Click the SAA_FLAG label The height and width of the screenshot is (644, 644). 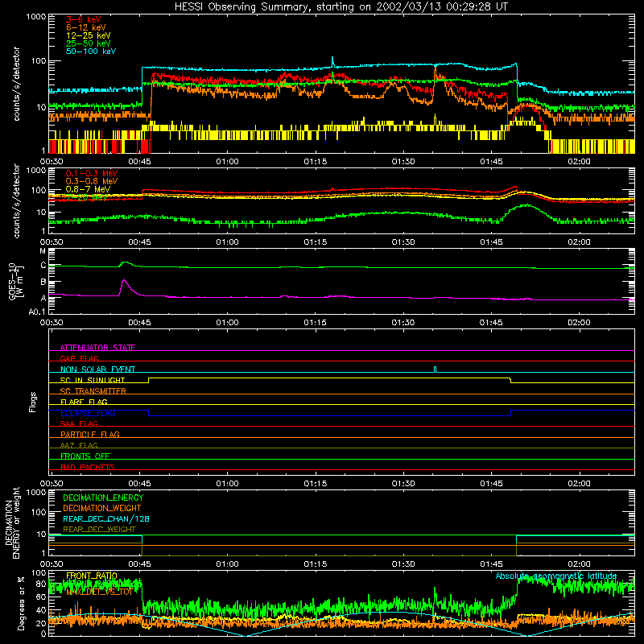(x=79, y=423)
